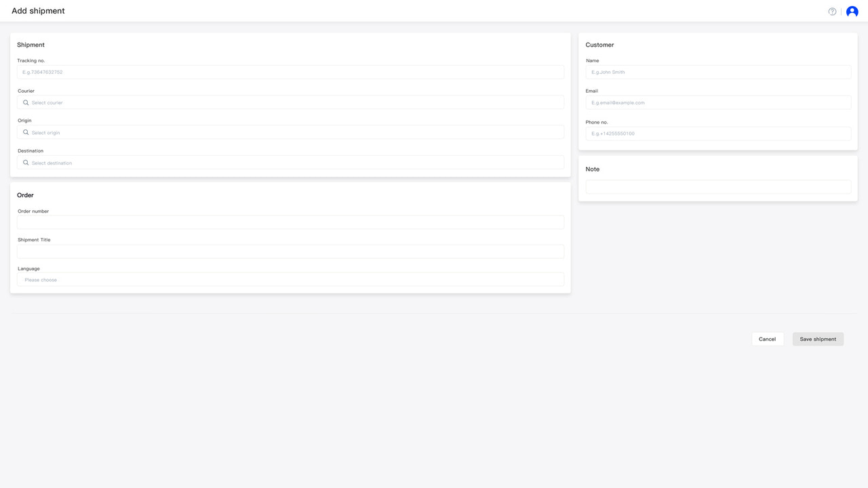This screenshot has width=868, height=488.
Task: Focus the Phone no. input field
Action: click(x=718, y=134)
